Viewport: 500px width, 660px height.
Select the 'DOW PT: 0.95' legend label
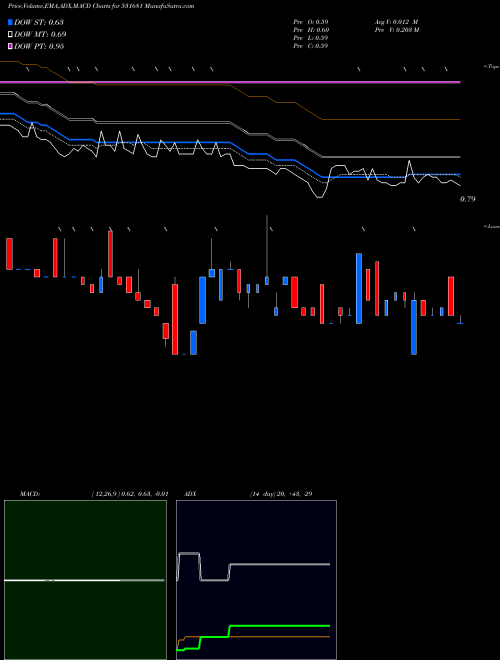[x=39, y=46]
